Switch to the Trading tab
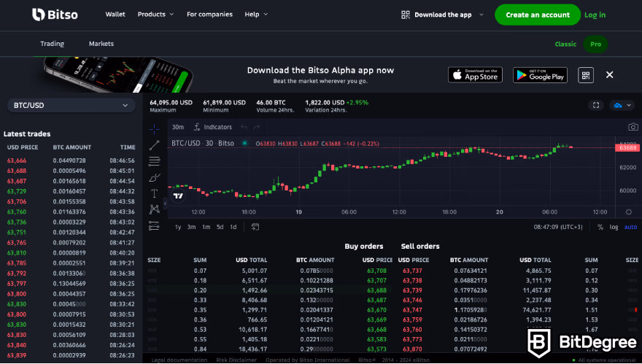642x364 pixels. point(52,44)
